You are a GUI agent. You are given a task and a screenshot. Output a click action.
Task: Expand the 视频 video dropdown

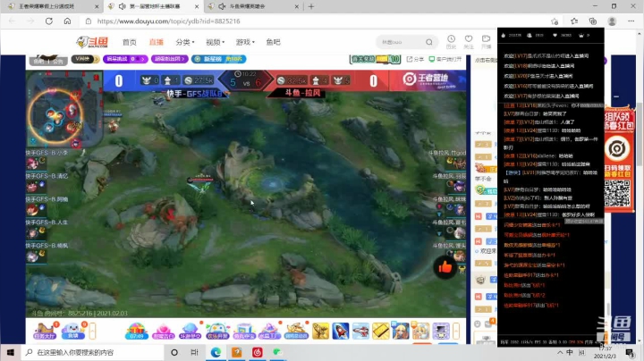click(x=216, y=42)
